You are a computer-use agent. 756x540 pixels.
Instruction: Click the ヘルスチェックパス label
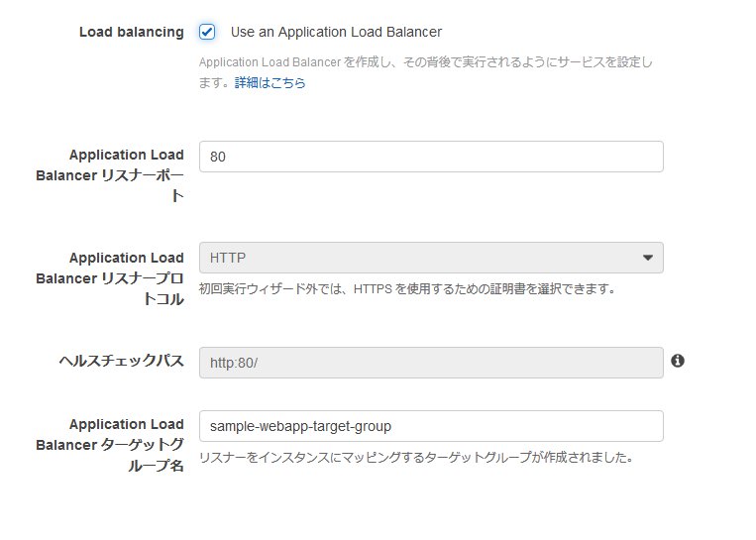click(x=121, y=361)
